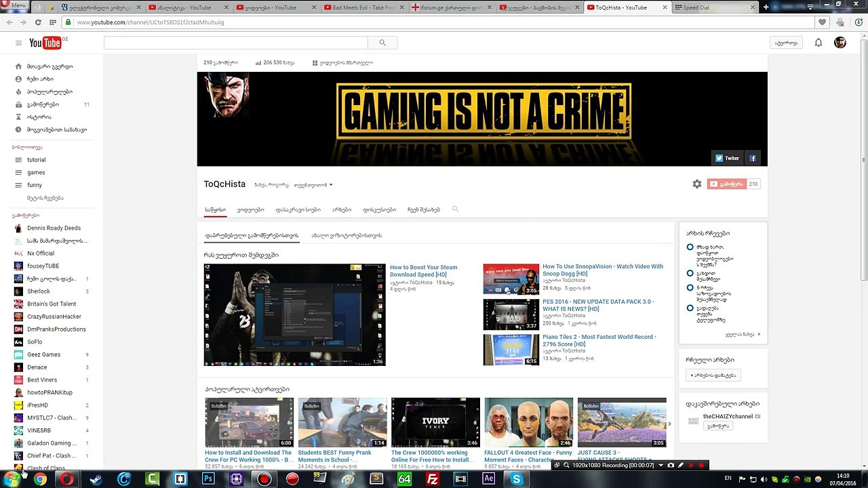
Task: Click the Upload button in the header
Action: 787,43
